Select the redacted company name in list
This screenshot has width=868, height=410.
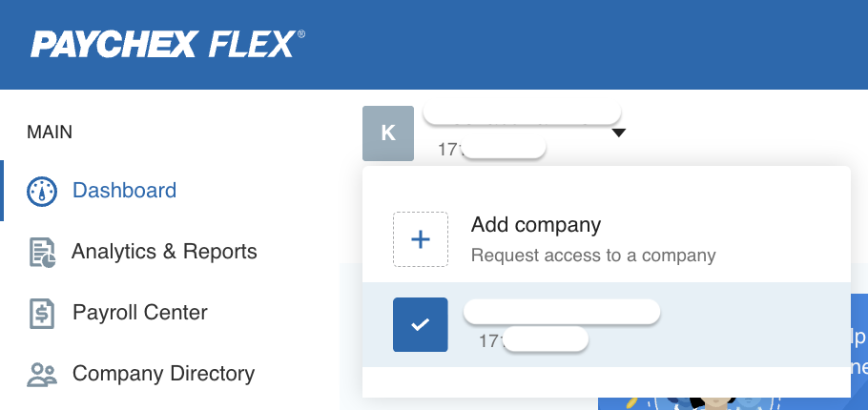coord(562,311)
